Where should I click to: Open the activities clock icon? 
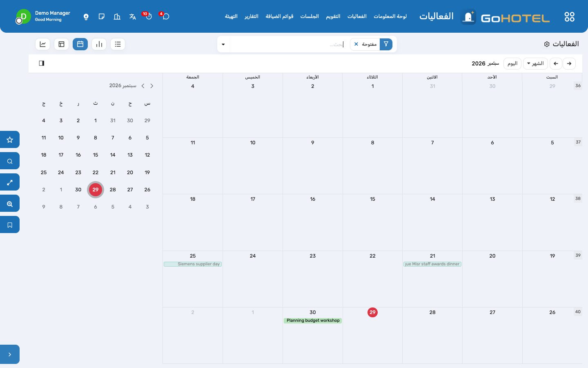click(x=149, y=16)
